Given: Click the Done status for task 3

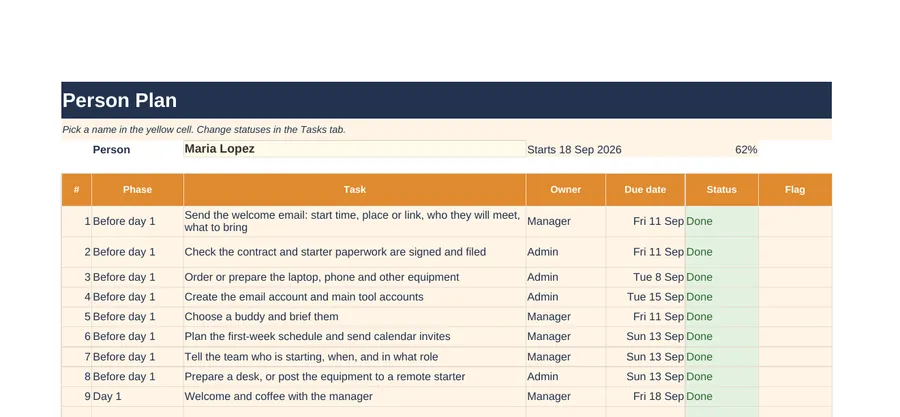Looking at the screenshot, I should (x=721, y=277).
